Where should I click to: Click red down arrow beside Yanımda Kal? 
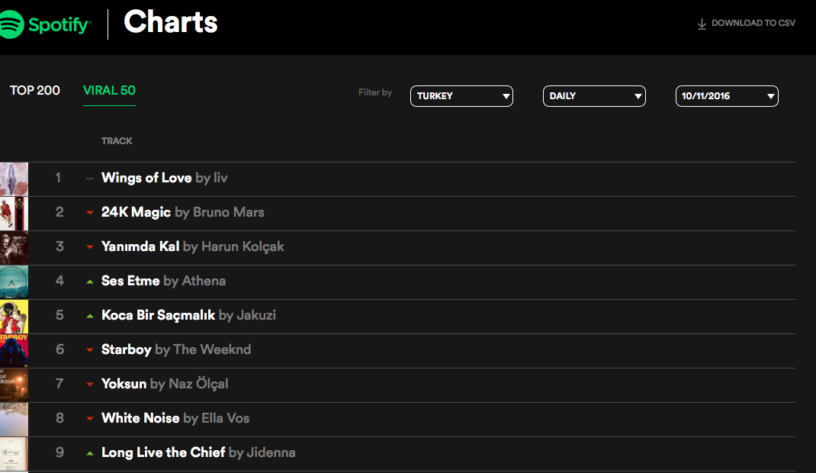pyautogui.click(x=90, y=247)
